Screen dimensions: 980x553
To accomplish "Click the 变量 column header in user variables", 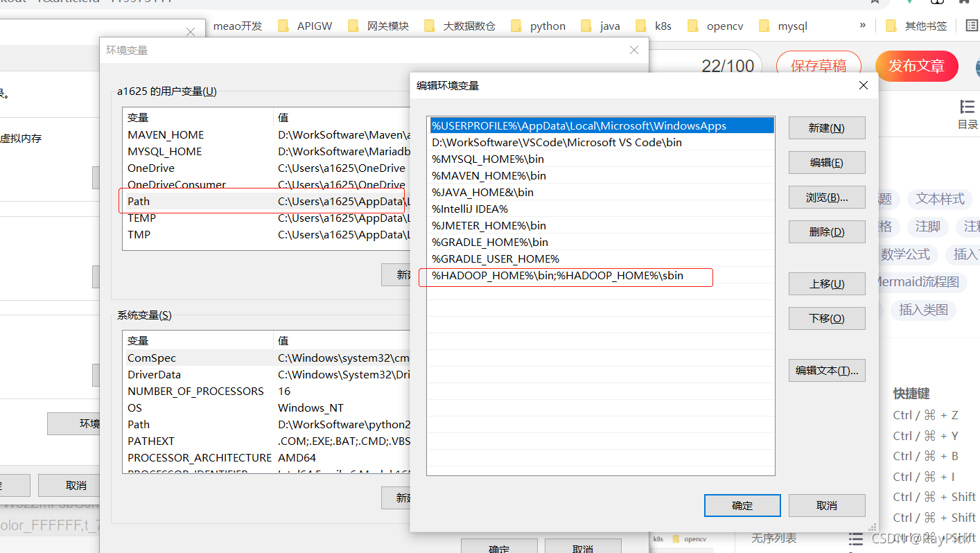I will coord(198,118).
